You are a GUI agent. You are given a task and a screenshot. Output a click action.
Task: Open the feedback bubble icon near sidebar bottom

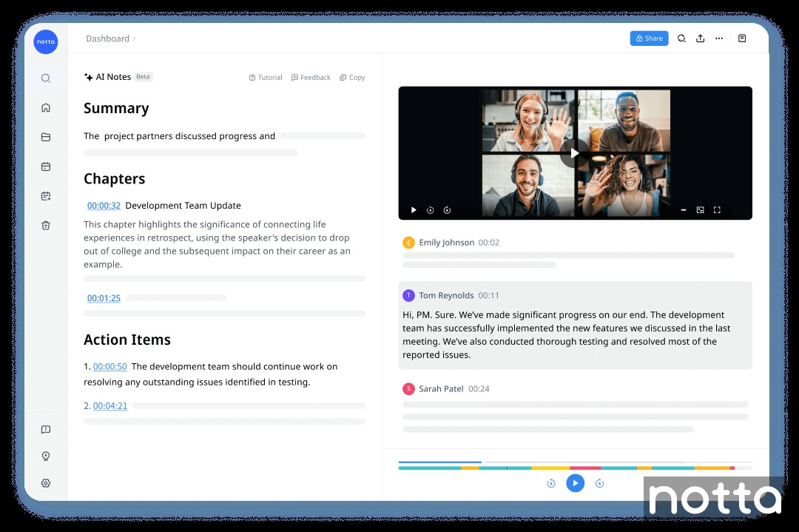(46, 429)
